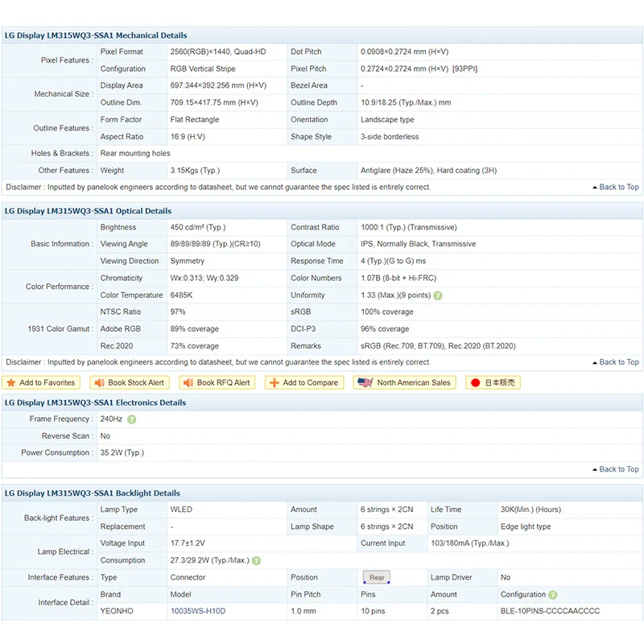Image resolution: width=644 pixels, height=644 pixels.
Task: Click the "sRGB (Rec.709, BT.709), Rec.2020 (BT.2020)" remarks
Action: 438,346
